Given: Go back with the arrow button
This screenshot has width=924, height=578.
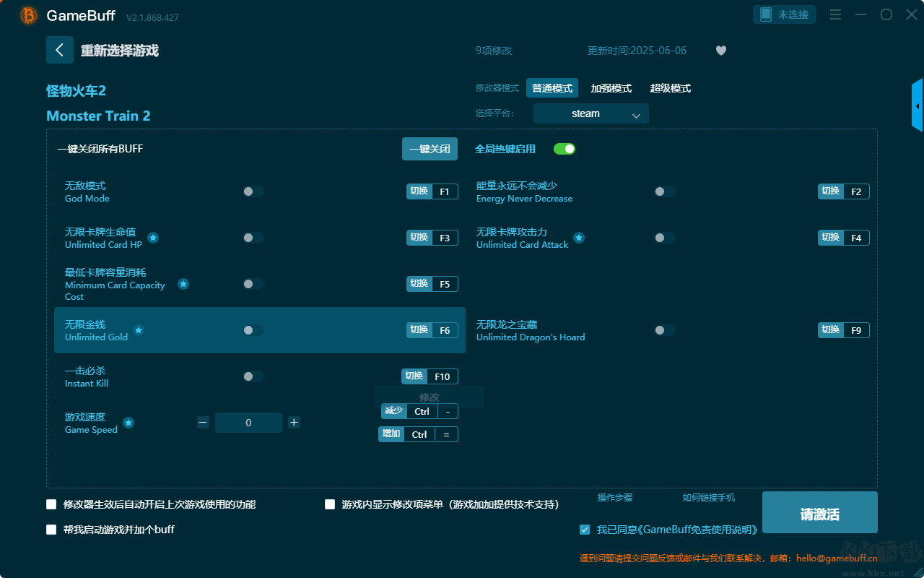Looking at the screenshot, I should tap(60, 50).
